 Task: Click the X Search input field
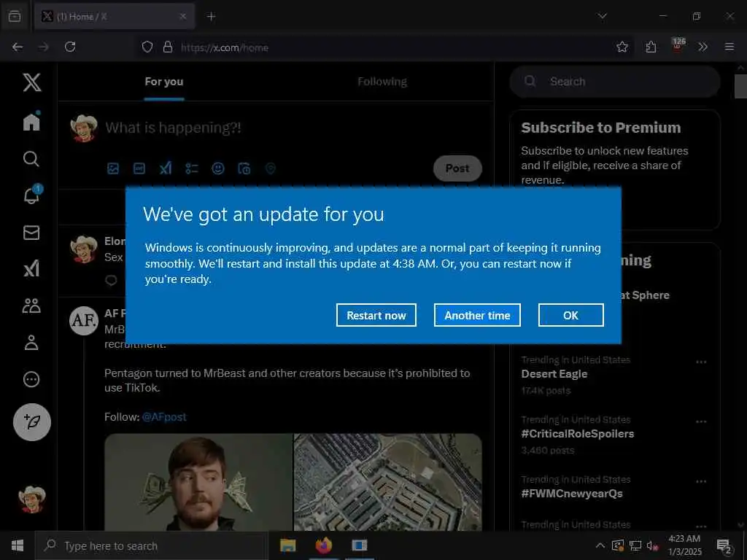coord(614,82)
